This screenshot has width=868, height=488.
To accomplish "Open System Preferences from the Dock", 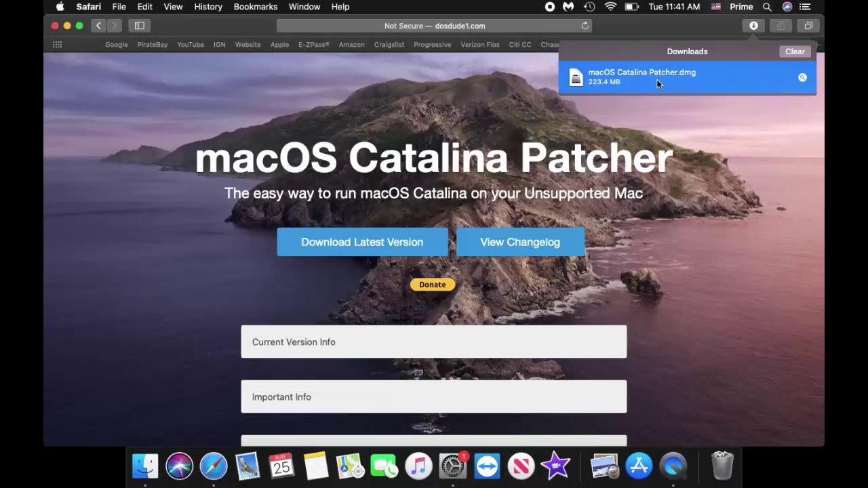I will click(x=453, y=466).
